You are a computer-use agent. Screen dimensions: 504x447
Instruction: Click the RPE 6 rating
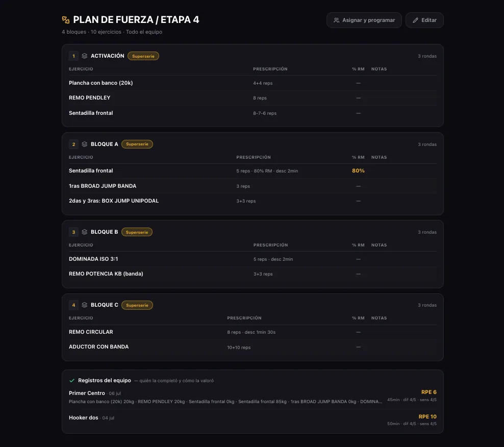[429, 392]
